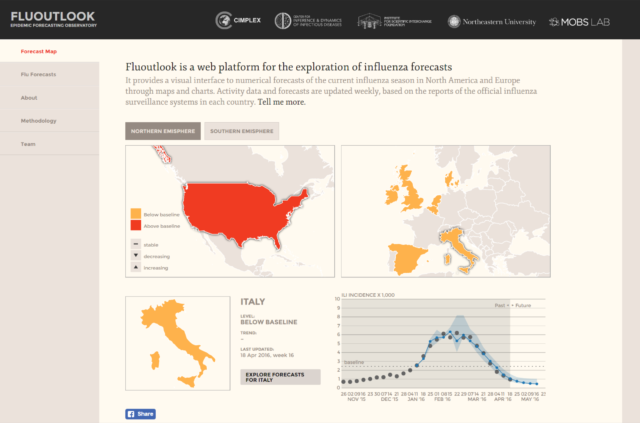Click the Italy map thumbnail

pyautogui.click(x=178, y=343)
